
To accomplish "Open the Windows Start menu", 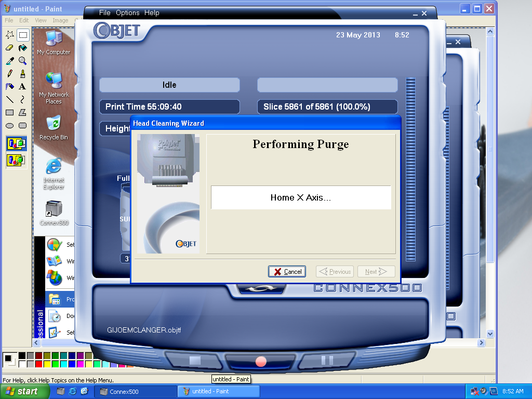I will tap(24, 391).
